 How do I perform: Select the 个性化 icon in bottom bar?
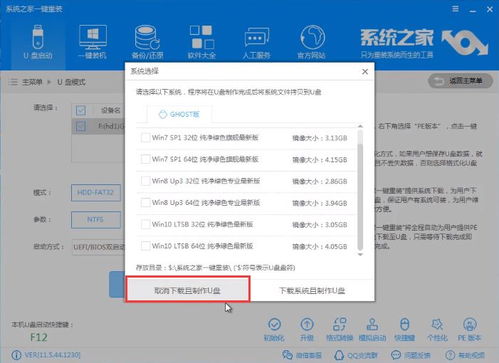pyautogui.click(x=437, y=329)
